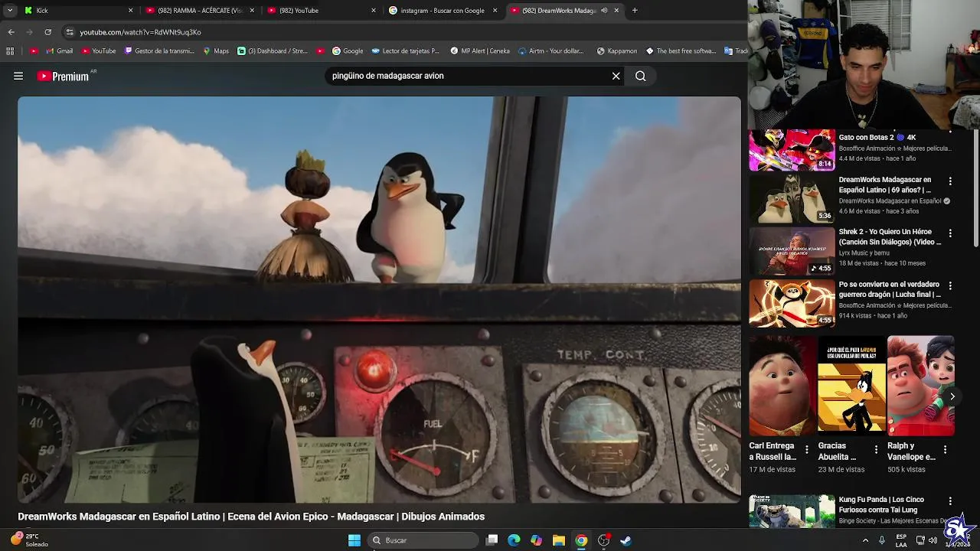Open options for Kung Fu Panda Cinco Furiosos video
This screenshot has height=551, width=980.
[x=950, y=501]
